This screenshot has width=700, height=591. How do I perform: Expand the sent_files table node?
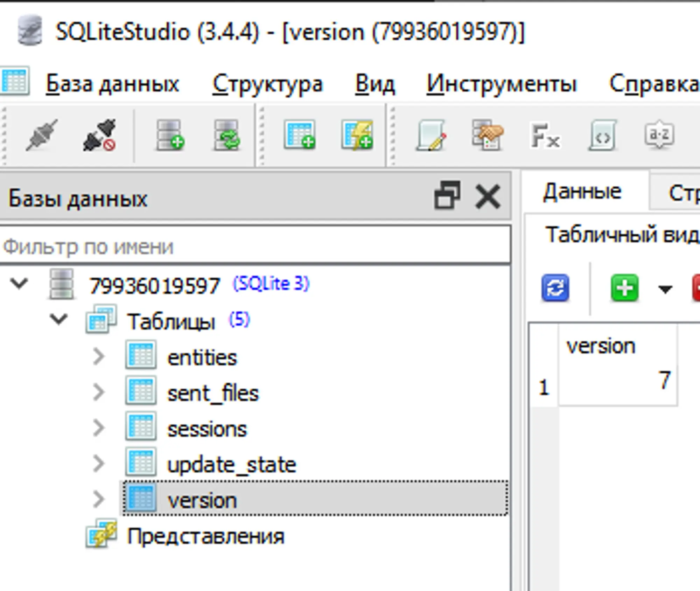tap(99, 392)
